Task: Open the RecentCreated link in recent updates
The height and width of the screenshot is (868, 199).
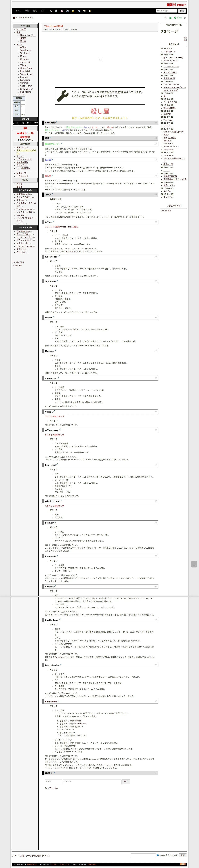Action: coord(171,61)
